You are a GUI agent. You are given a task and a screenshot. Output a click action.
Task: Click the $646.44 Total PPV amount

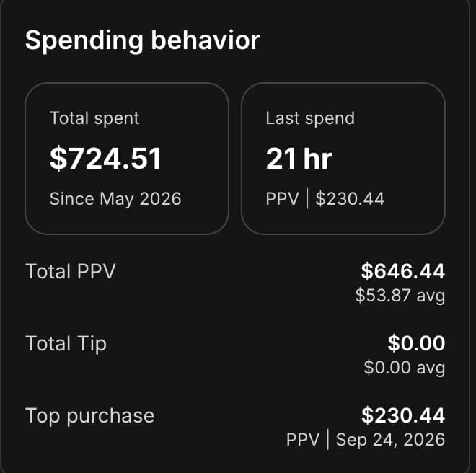click(x=403, y=271)
